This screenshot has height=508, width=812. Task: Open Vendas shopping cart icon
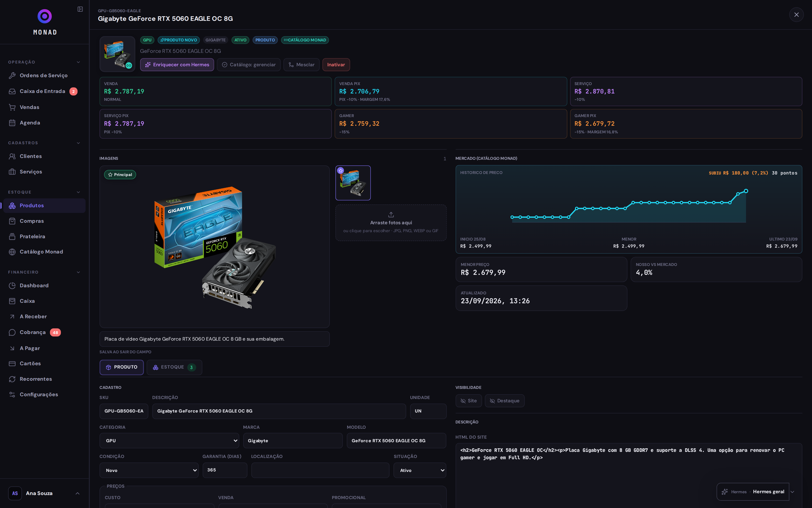(12, 107)
